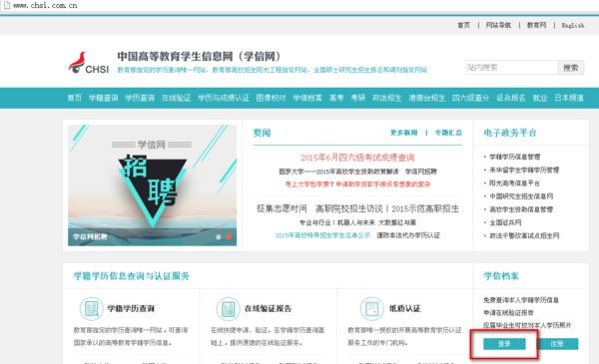This screenshot has height=364, width=599.
Task: Open the 四六级查分 navigation item
Action: tap(470, 98)
